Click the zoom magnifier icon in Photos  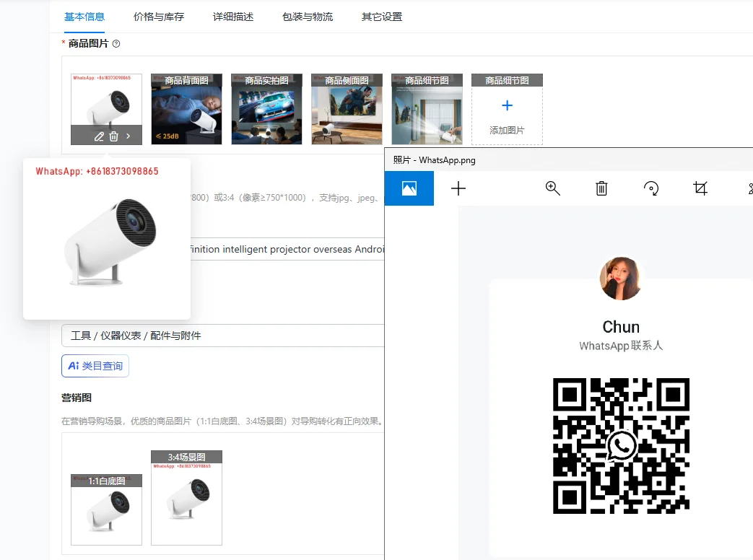553,188
